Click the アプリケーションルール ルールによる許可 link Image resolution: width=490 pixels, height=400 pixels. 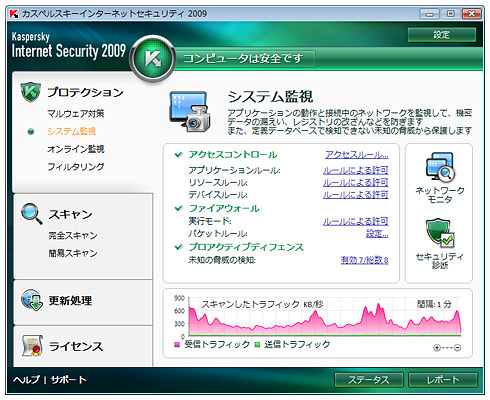click(x=355, y=170)
